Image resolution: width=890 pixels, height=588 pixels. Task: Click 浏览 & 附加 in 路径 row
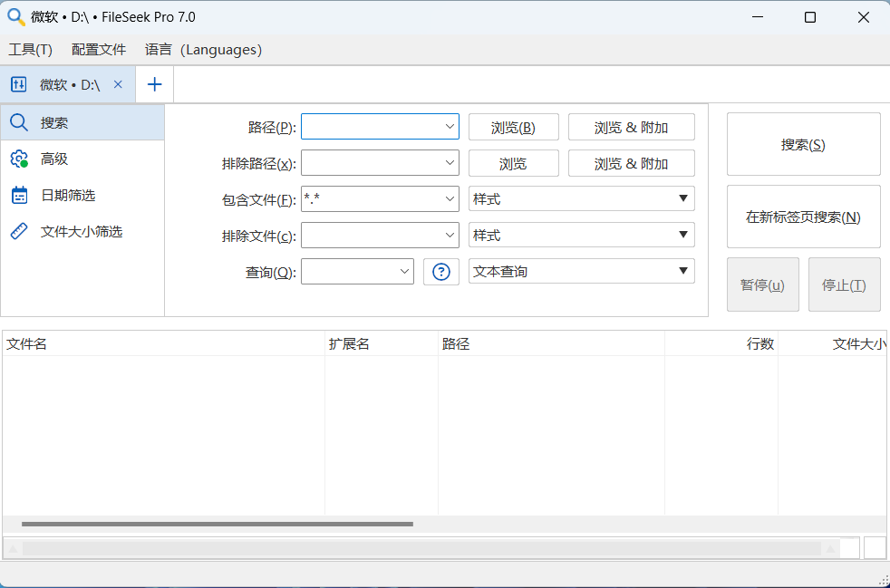pos(631,127)
